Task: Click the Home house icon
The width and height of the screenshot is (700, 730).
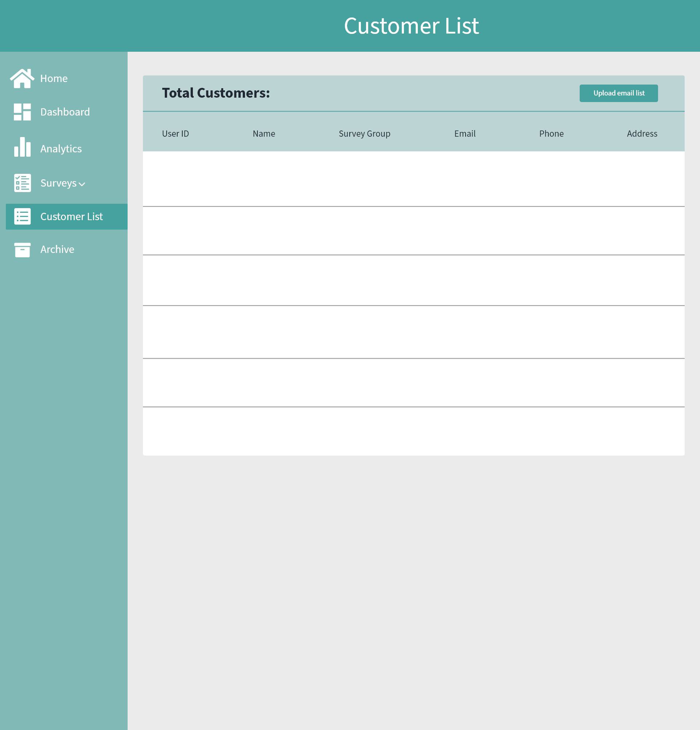Action: pos(22,79)
